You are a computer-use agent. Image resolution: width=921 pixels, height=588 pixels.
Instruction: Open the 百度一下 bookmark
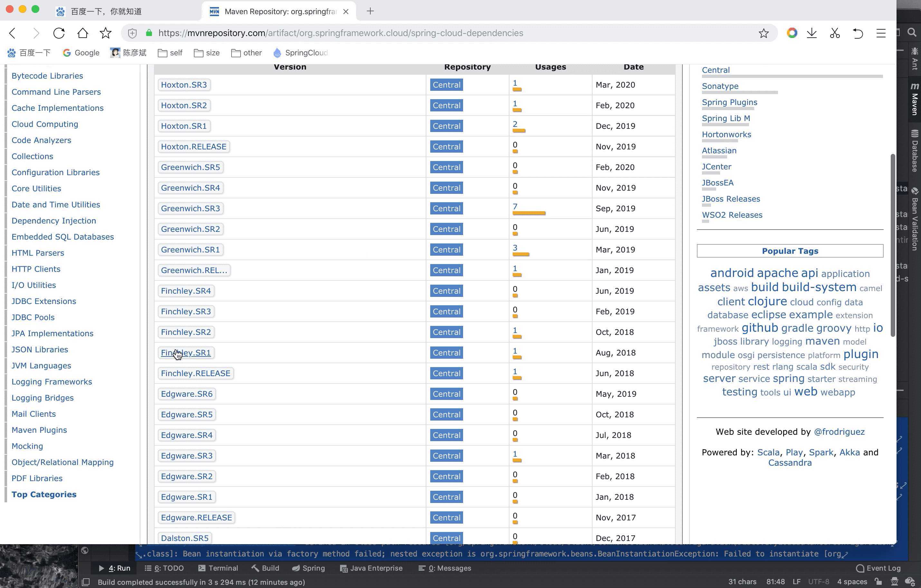click(29, 53)
